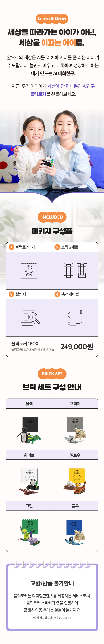Click the BRICK SET orange badge
The width and height of the screenshot is (104, 644).
tap(52, 374)
